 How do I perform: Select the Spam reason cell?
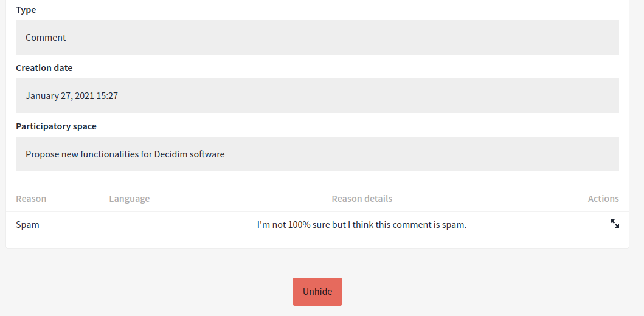point(27,225)
